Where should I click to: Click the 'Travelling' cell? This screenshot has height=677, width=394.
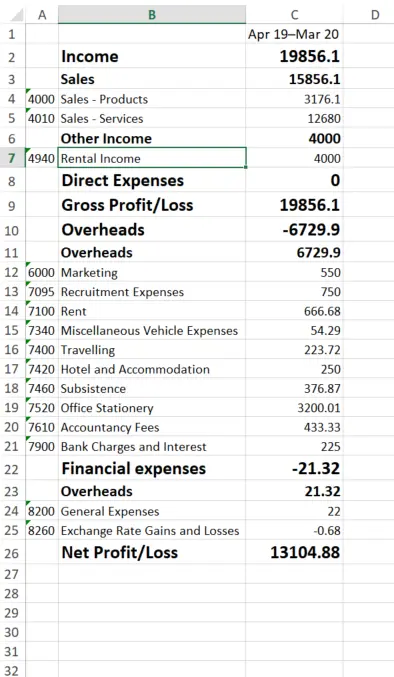(152, 350)
